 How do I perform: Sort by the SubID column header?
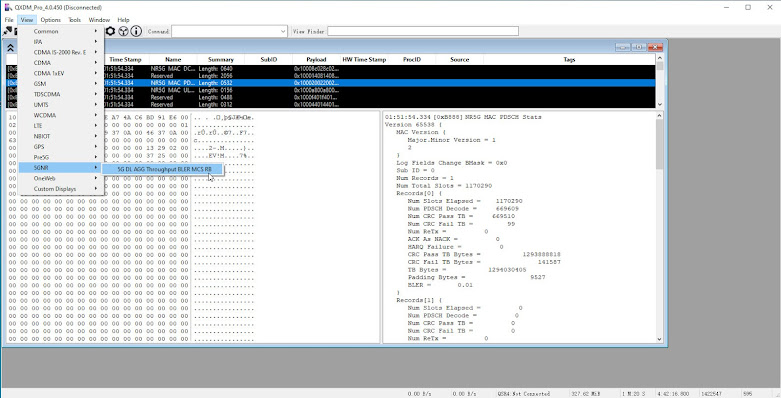click(x=268, y=59)
